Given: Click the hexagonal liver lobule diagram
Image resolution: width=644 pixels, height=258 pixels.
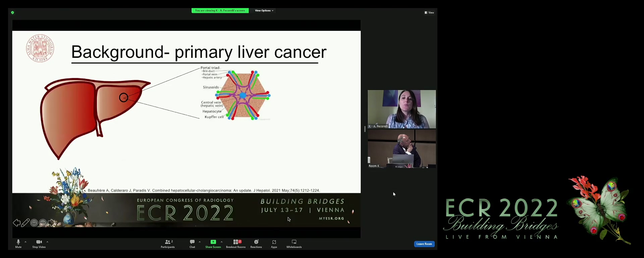Looking at the screenshot, I should point(243,95).
